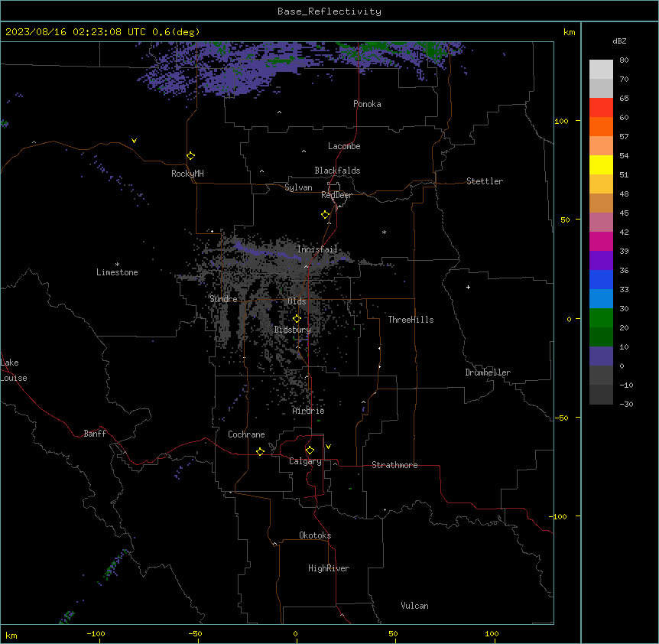Click the Olds town label
This screenshot has width=659, height=644.
click(x=297, y=301)
